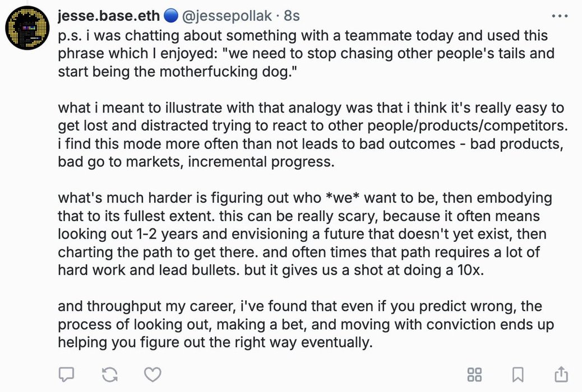Visit the @jessepollak handle
The height and width of the screenshot is (392, 582).
coord(227,16)
